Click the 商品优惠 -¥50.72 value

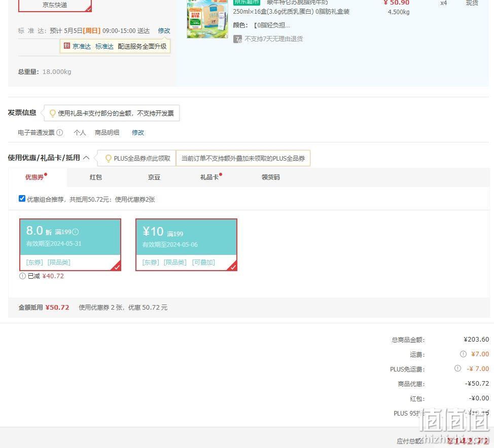coord(477,384)
